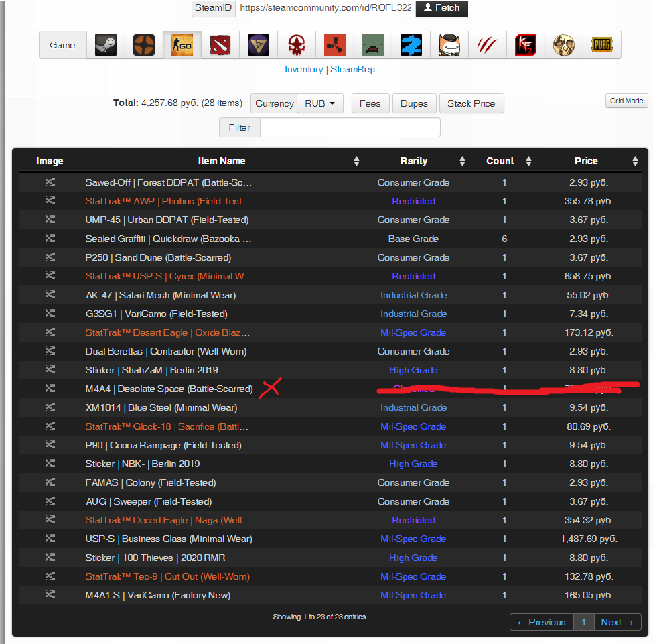Screen dimensions: 653x644
Task: Open the SteamRep link
Action: click(352, 69)
